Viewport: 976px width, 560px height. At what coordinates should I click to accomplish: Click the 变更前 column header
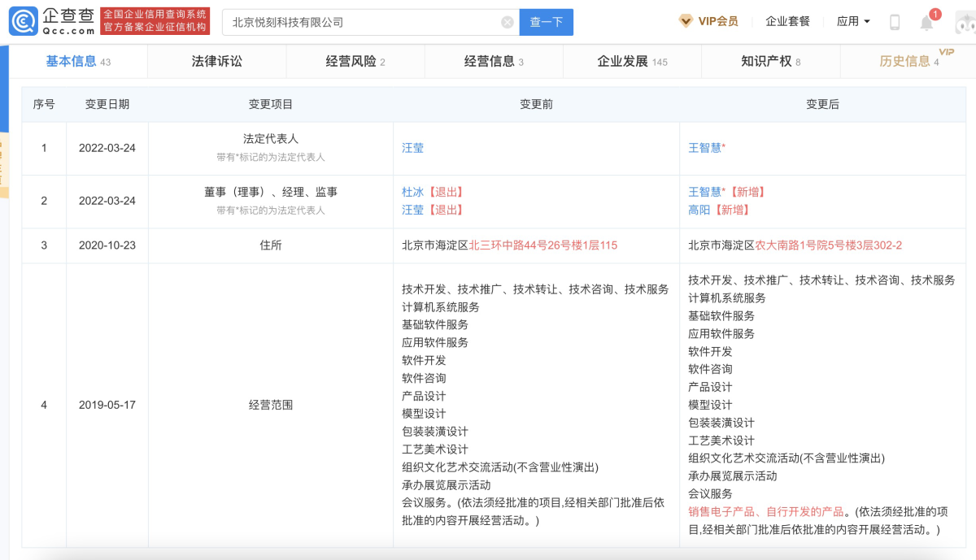pos(536,104)
